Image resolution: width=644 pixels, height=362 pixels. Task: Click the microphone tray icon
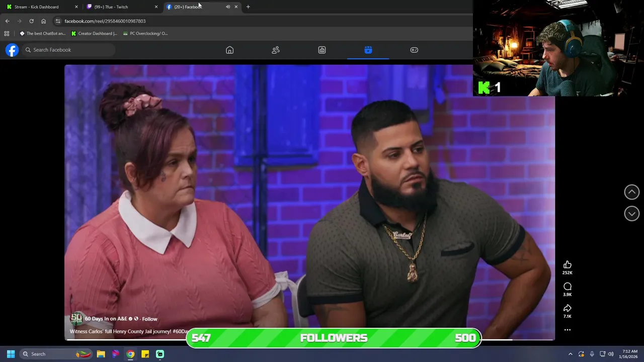(592, 354)
